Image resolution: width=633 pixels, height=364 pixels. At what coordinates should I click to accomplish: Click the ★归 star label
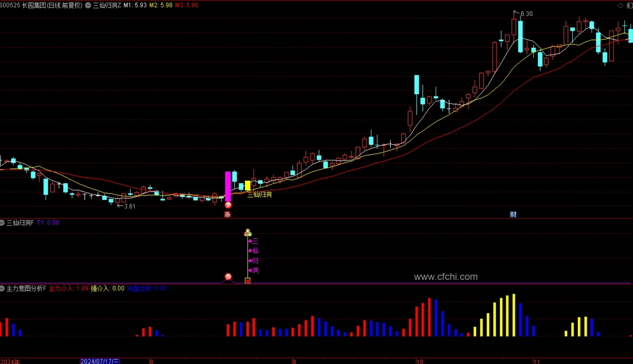click(253, 261)
